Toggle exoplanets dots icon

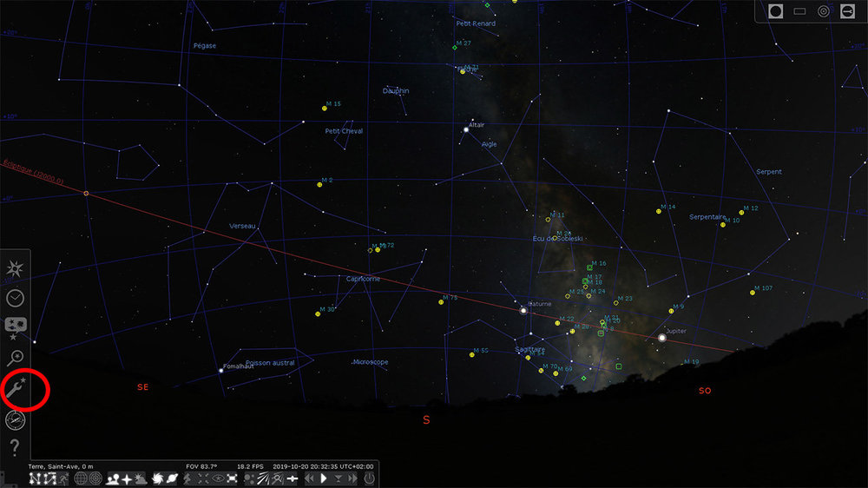[250, 478]
